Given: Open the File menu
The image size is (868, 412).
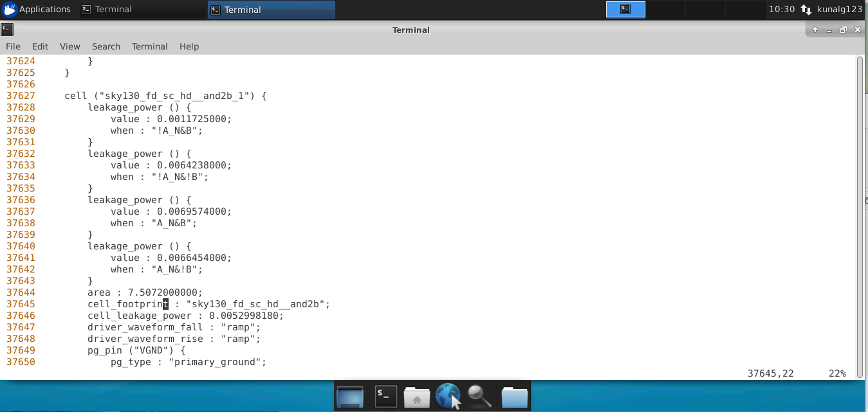Looking at the screenshot, I should [13, 46].
